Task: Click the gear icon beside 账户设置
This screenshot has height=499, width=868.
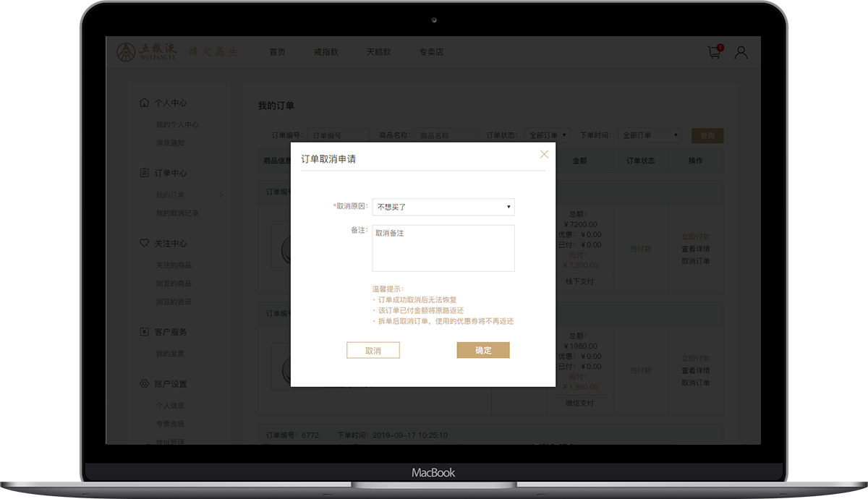Action: 144,383
